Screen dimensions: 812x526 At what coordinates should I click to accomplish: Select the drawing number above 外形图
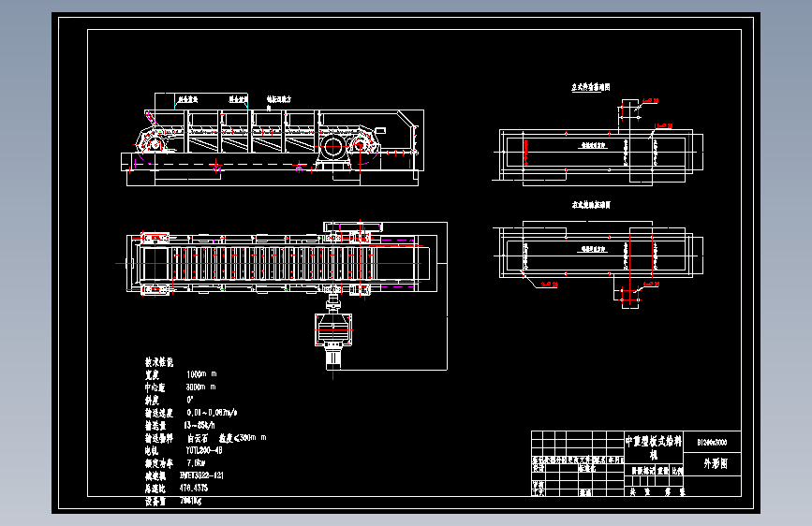[712, 443]
